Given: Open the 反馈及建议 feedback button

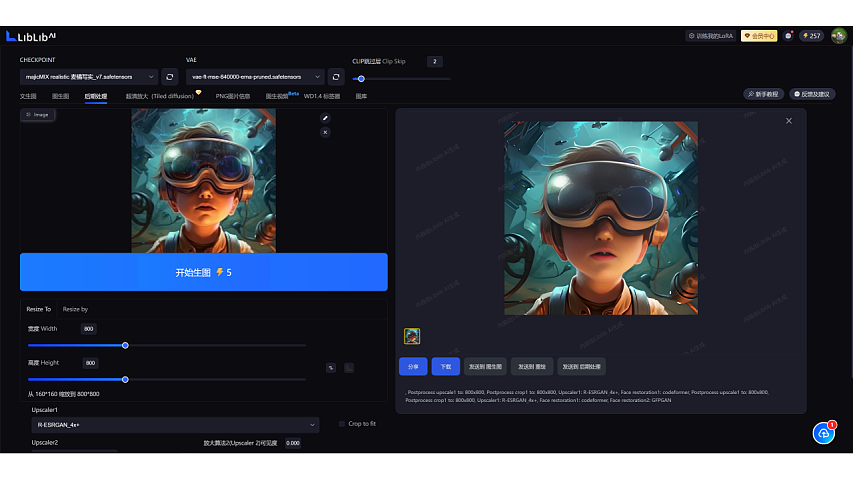Looking at the screenshot, I should (812, 94).
